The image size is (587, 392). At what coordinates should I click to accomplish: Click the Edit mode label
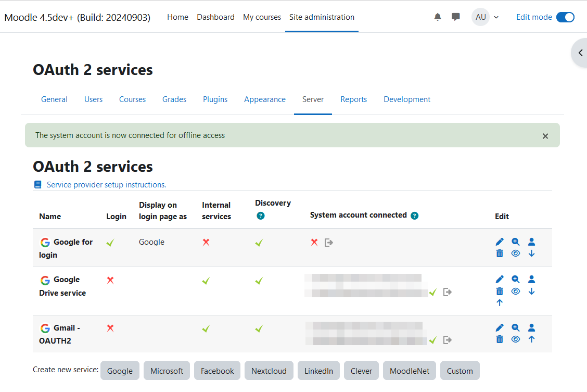point(534,17)
